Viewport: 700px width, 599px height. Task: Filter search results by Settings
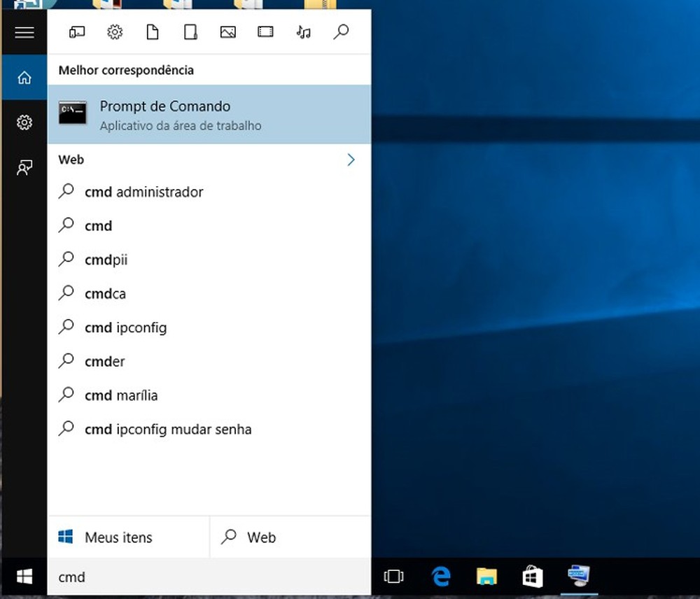(x=115, y=31)
